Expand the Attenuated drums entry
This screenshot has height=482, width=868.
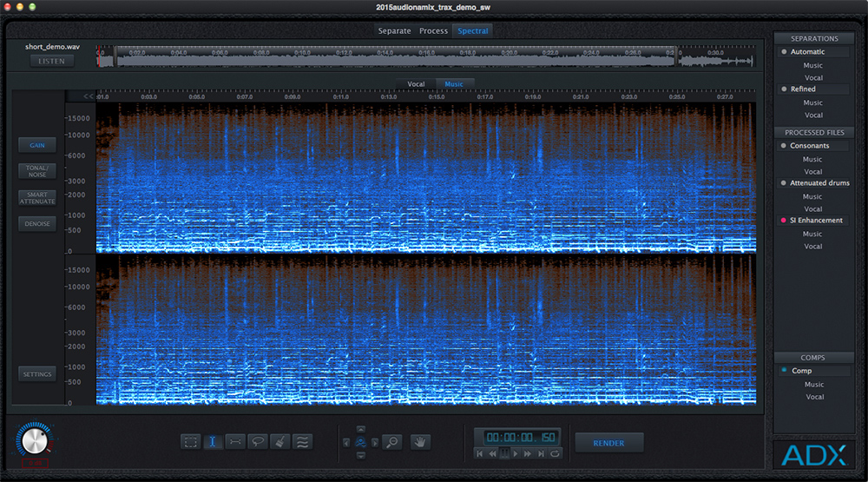coord(819,183)
